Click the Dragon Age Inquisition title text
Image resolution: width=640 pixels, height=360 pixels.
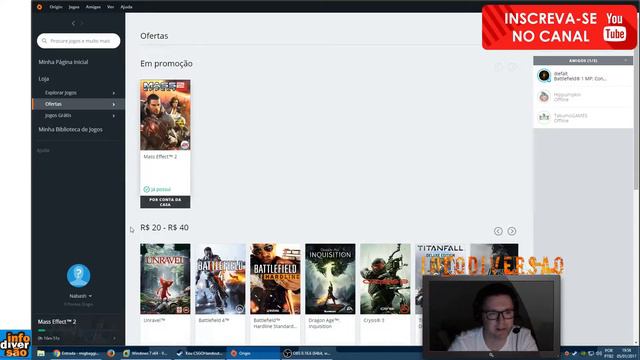click(325, 323)
